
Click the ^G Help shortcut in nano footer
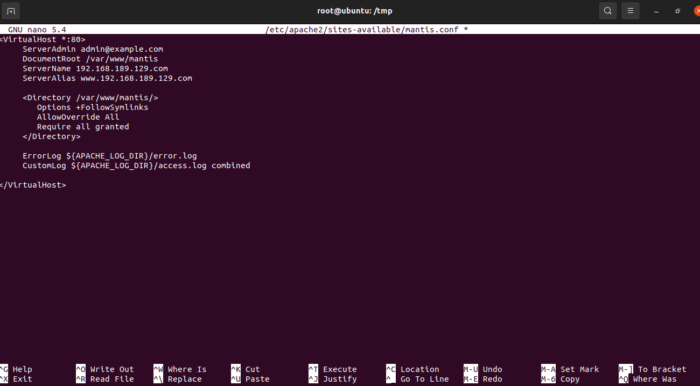[x=16, y=369]
